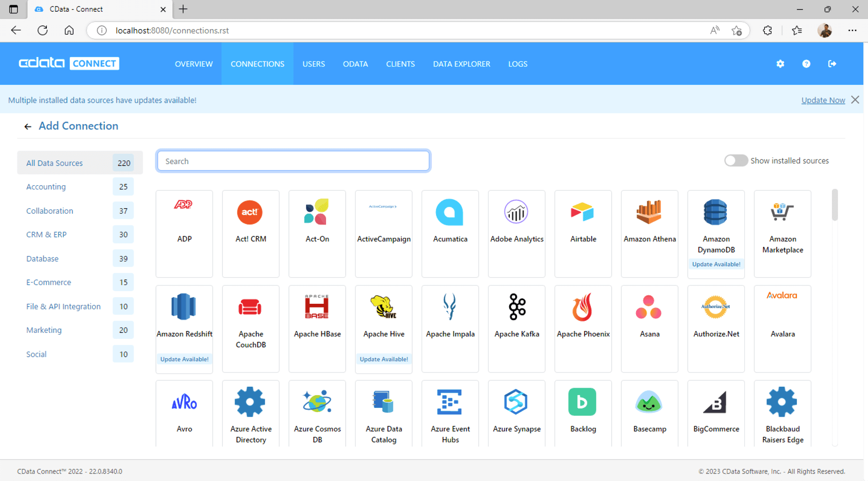Filter by Marketing category
The width and height of the screenshot is (868, 481).
(80, 330)
